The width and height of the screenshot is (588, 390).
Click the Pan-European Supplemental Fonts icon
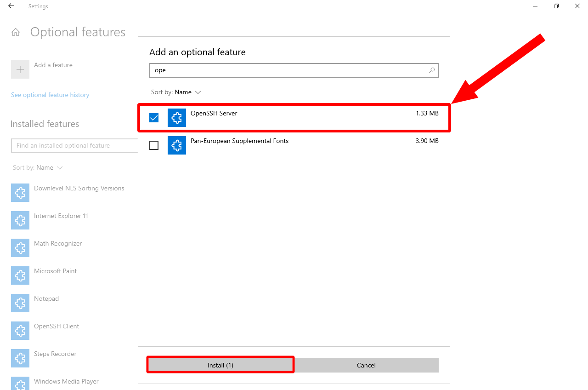[177, 145]
